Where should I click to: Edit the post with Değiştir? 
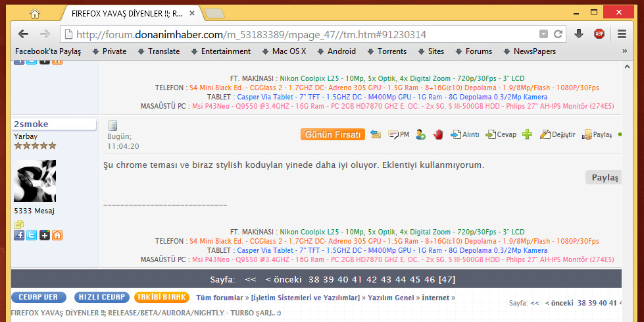tap(557, 134)
